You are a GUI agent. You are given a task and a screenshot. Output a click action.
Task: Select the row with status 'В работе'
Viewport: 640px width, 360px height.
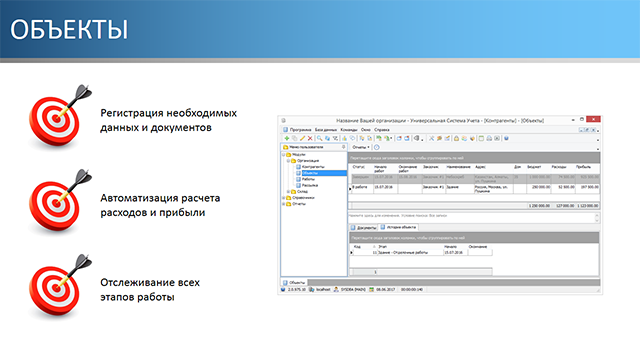click(x=473, y=189)
